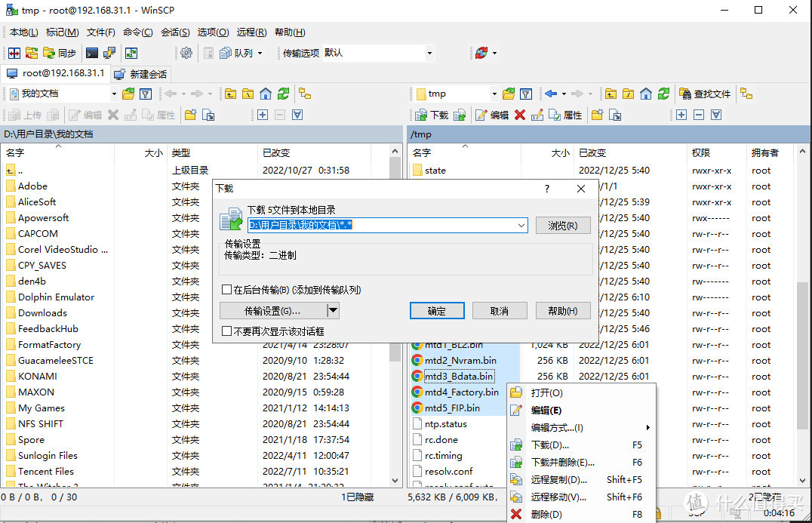Viewport: 812px width, 523px height.
Task: Go to remote home directory icon
Action: pyautogui.click(x=646, y=94)
